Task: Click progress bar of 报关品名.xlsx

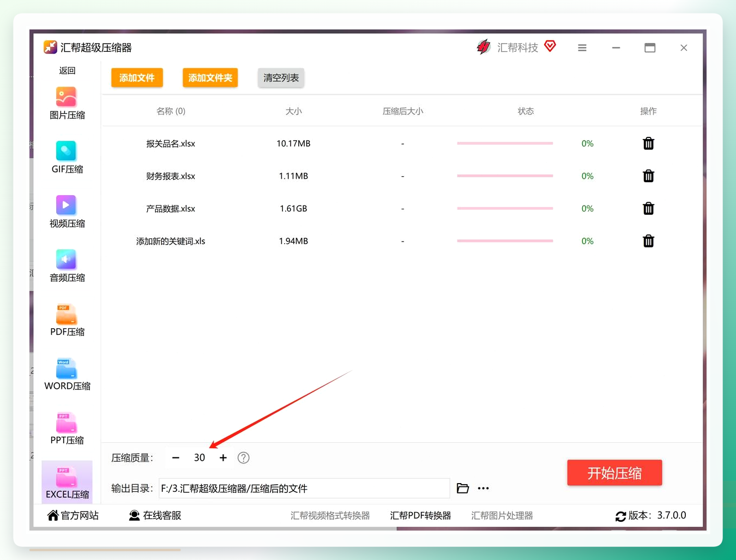Action: point(505,143)
